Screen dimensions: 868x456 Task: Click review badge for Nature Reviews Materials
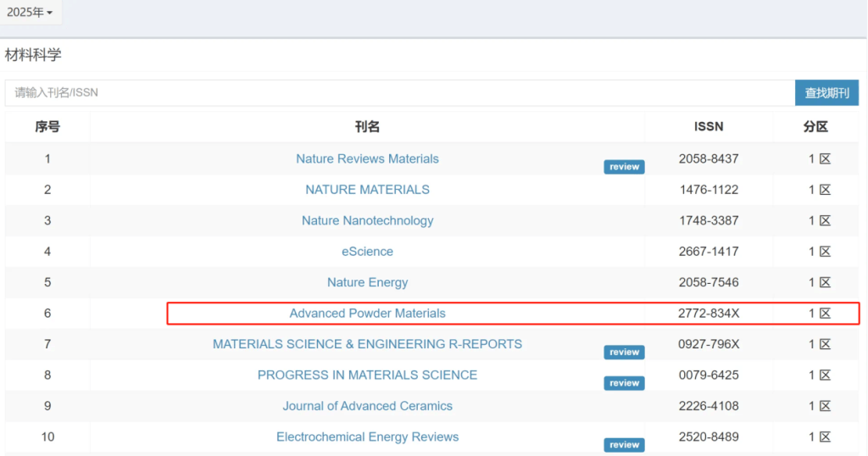[624, 167]
